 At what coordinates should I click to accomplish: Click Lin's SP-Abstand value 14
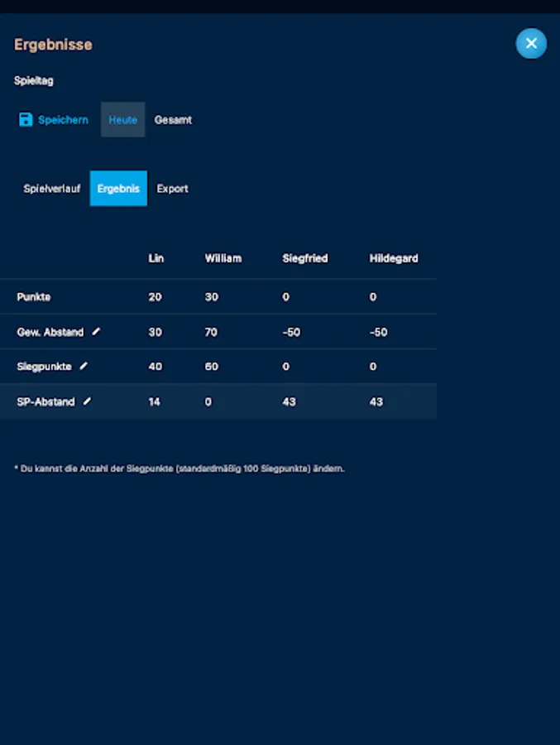[x=154, y=402]
